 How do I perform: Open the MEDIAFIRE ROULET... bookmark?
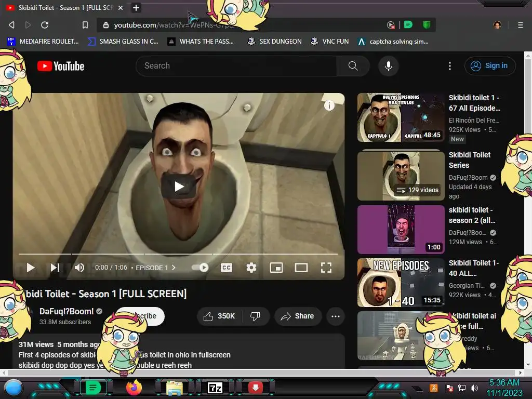43,42
